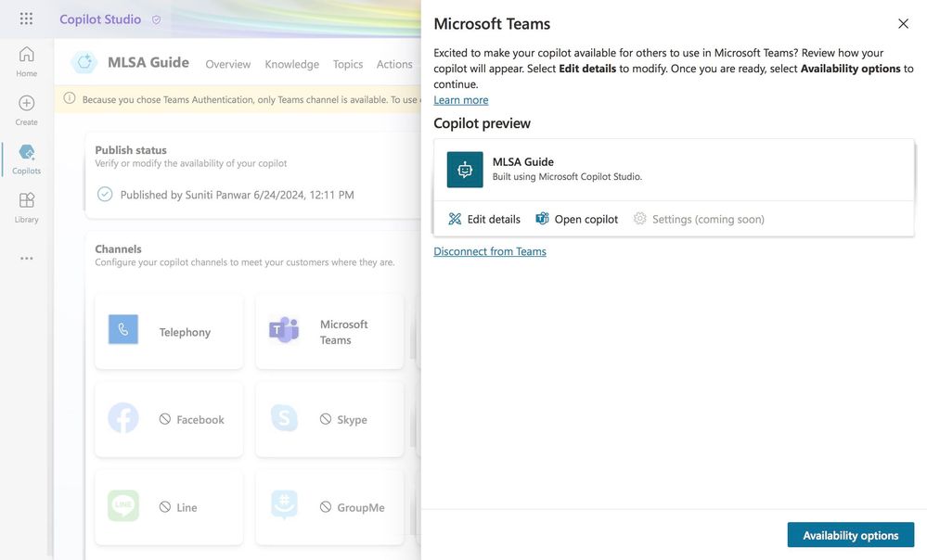Image resolution: width=927 pixels, height=560 pixels.
Task: Click the info icon in the yellow banner
Action: click(x=70, y=98)
